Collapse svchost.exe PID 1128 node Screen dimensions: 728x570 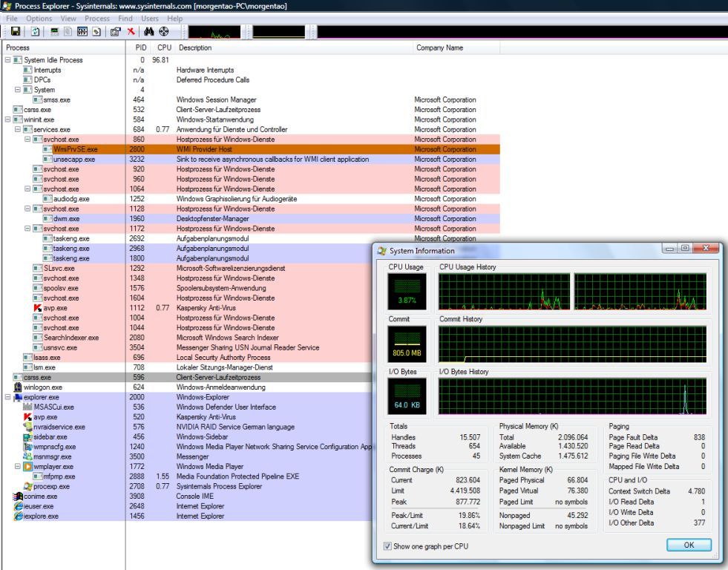pyautogui.click(x=27, y=209)
